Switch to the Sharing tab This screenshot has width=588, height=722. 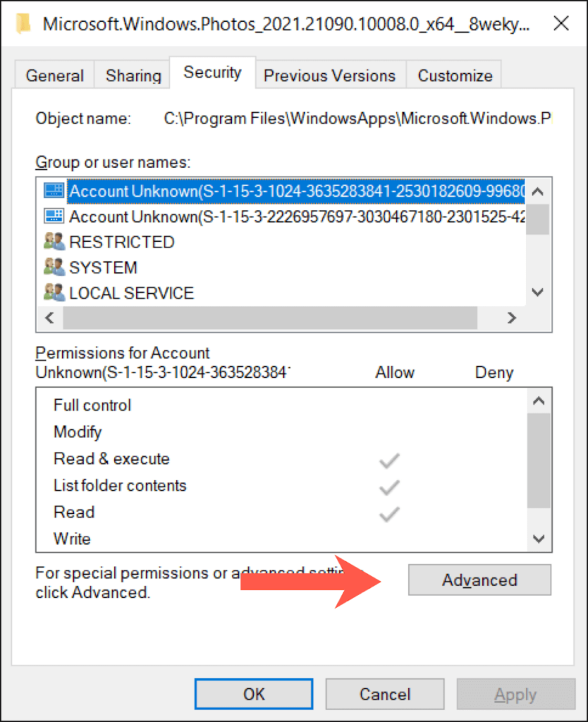[133, 75]
